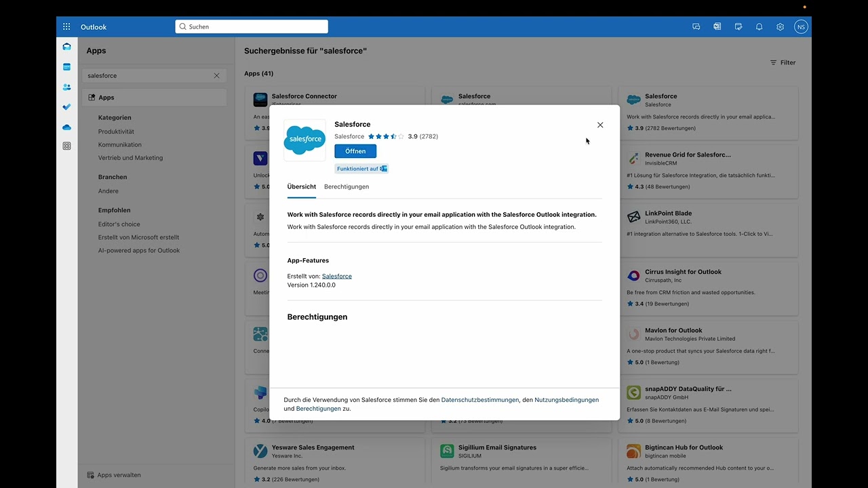Open My Day icon in header
The image size is (868, 488).
738,27
